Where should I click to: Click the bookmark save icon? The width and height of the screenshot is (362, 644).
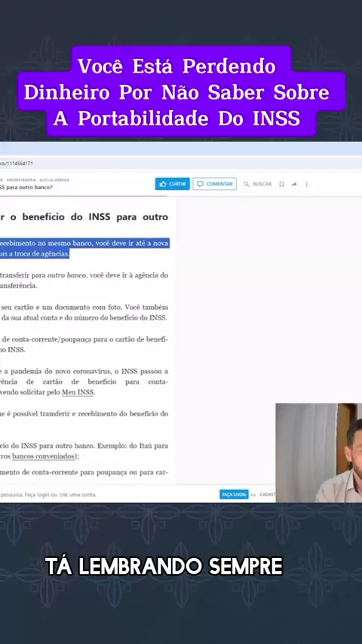[x=281, y=185]
